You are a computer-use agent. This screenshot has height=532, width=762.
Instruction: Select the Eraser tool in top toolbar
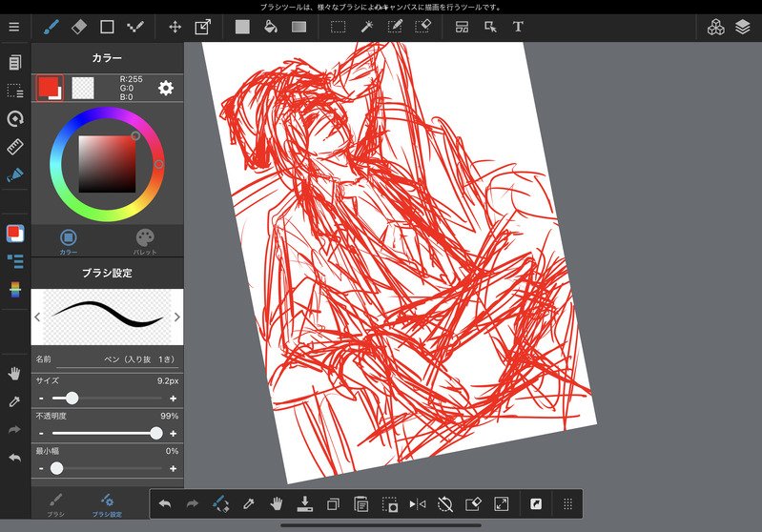[x=79, y=27]
